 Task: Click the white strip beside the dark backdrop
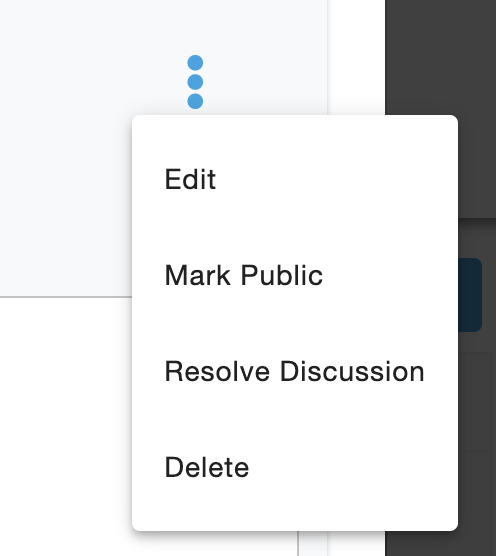tap(356, 57)
